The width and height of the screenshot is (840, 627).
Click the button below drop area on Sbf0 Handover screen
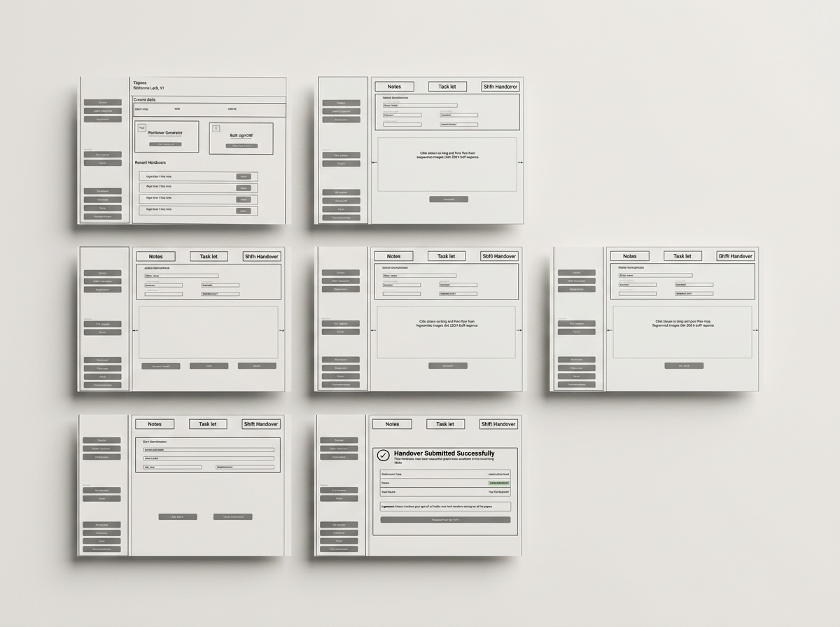(447, 365)
